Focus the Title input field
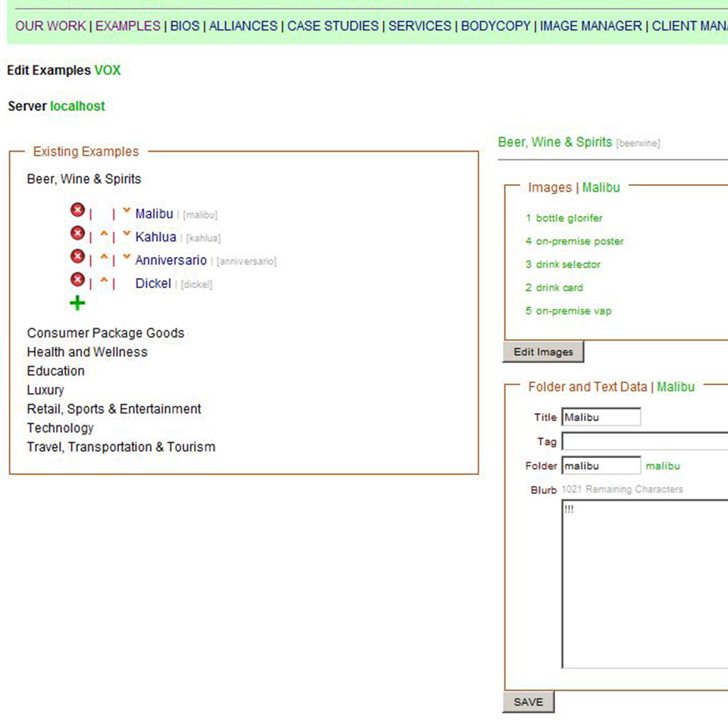728x728 pixels. (x=601, y=417)
